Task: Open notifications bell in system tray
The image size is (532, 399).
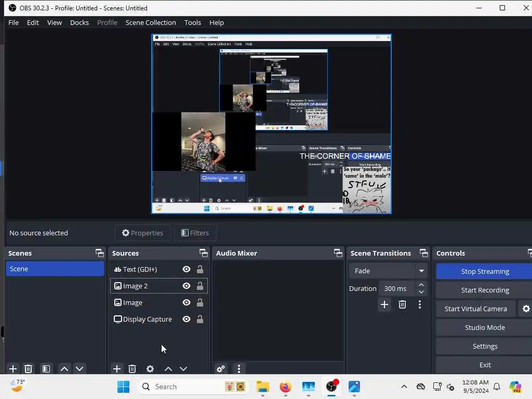Action: tap(497, 387)
